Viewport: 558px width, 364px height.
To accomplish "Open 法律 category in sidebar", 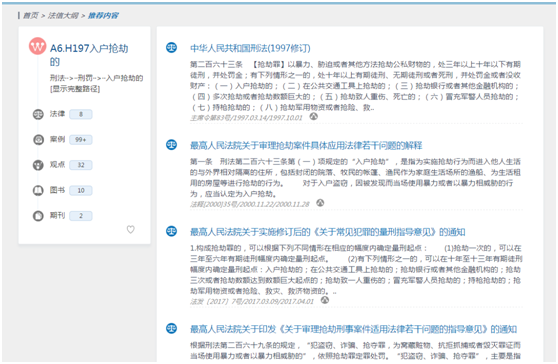I will (57, 114).
